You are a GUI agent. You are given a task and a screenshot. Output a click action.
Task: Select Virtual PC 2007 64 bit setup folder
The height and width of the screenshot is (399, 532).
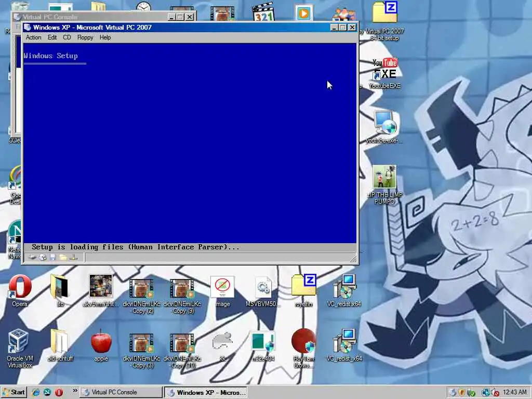385,21
